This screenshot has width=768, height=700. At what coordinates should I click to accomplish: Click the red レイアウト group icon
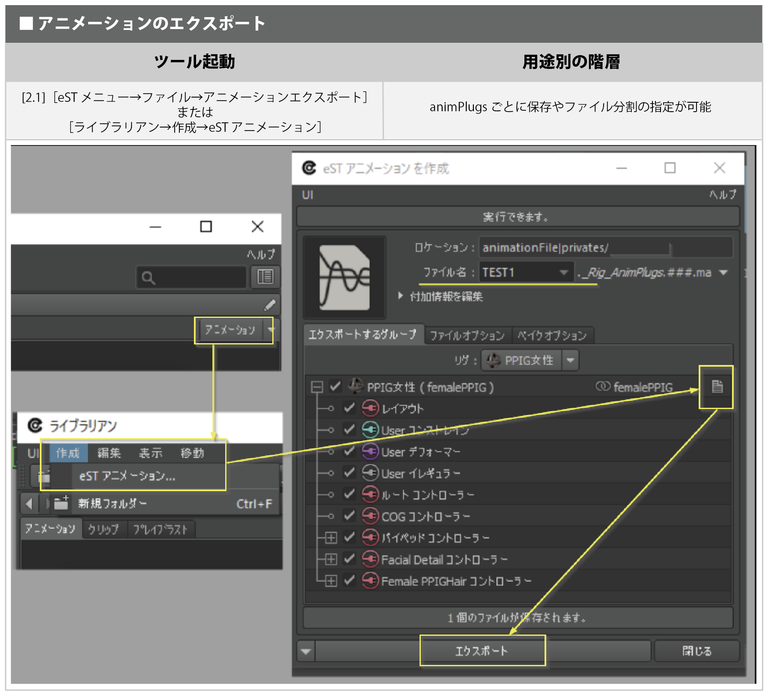[370, 408]
